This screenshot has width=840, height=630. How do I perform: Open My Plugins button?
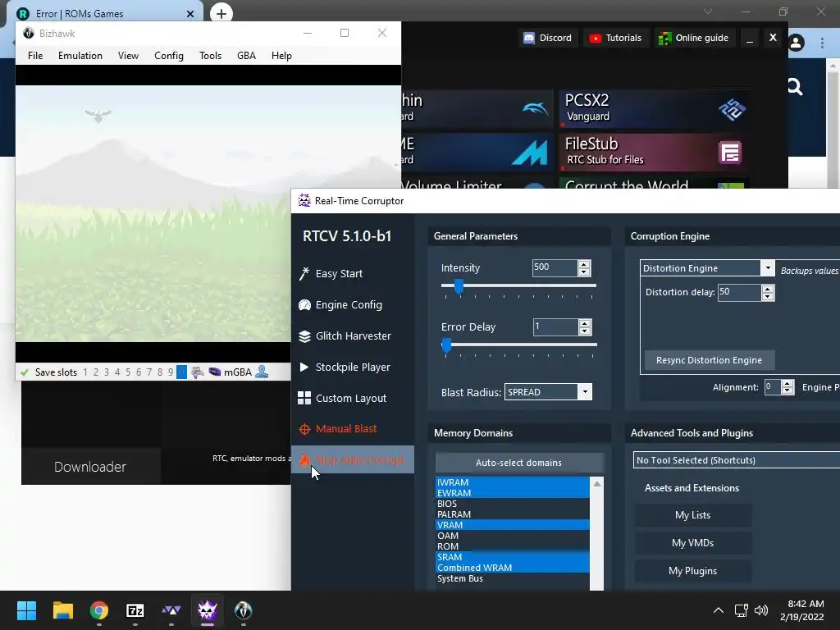click(692, 571)
